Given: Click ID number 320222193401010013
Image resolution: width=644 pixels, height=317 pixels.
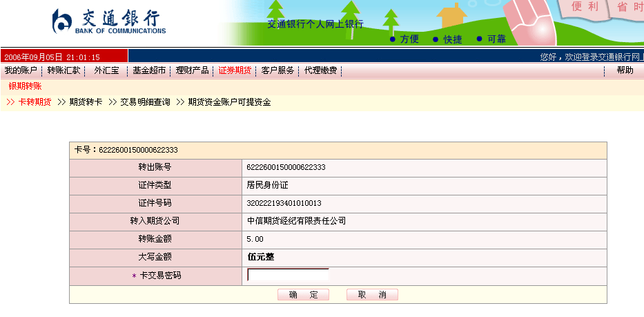Looking at the screenshot, I should coord(284,204).
